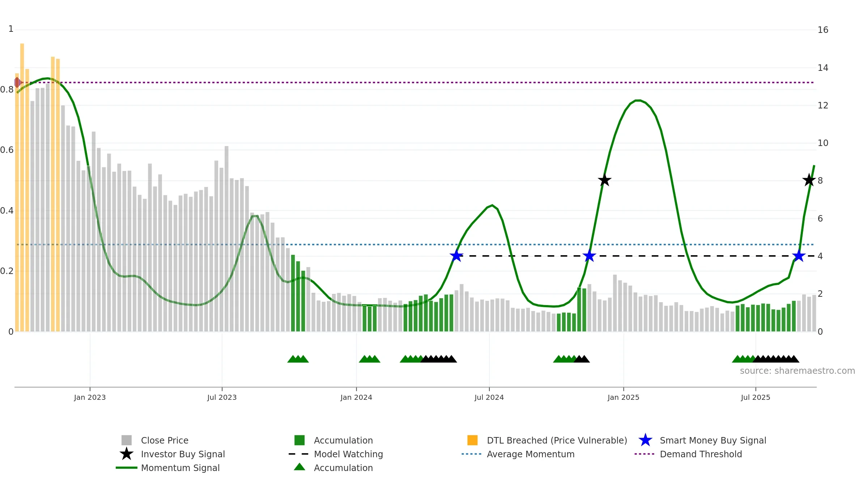Click the red diamond marker at chart start
Viewport: 868px width, 488px height.
tap(17, 82)
